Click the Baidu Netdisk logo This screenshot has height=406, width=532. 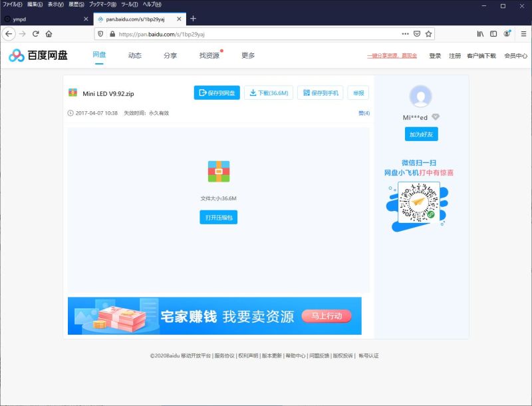pos(39,55)
